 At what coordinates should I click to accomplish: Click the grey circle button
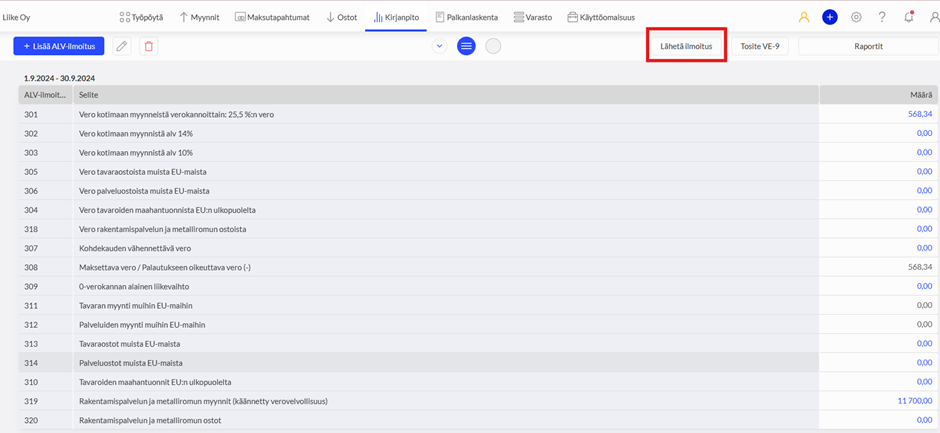point(493,46)
